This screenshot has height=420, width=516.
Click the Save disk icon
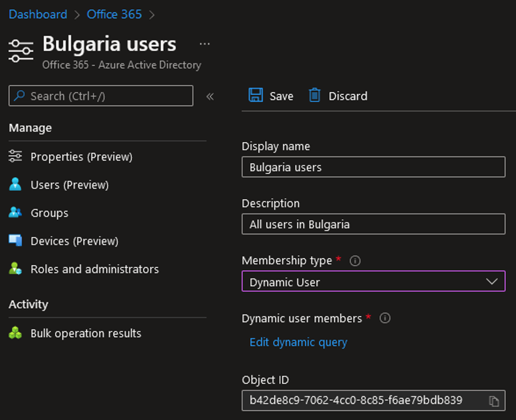click(255, 96)
